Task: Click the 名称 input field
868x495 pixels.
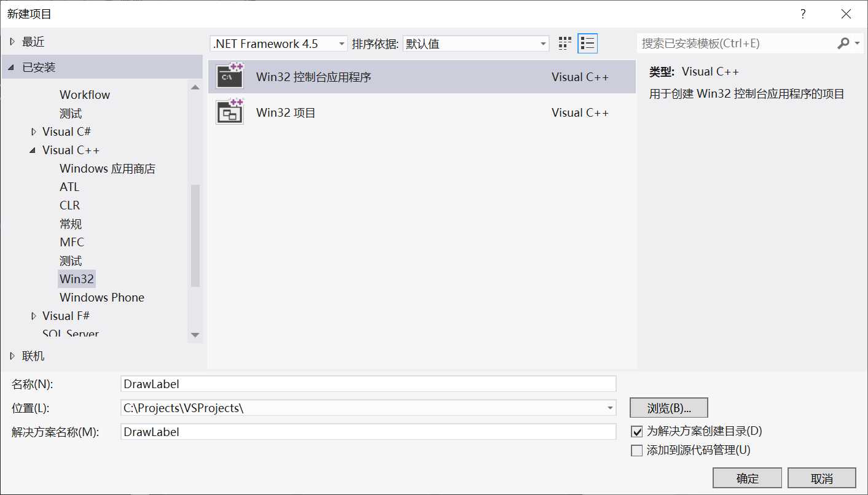Action: (x=369, y=384)
